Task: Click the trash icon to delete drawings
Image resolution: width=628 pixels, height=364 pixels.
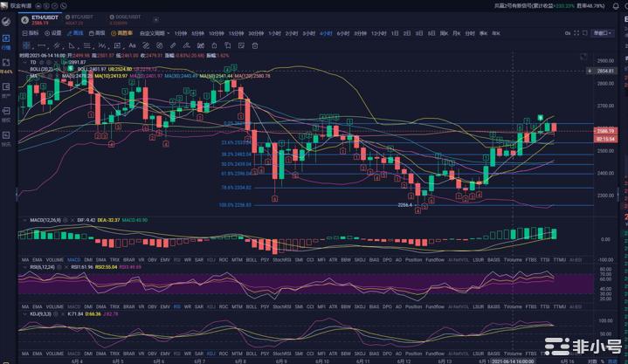Action: [x=255, y=45]
